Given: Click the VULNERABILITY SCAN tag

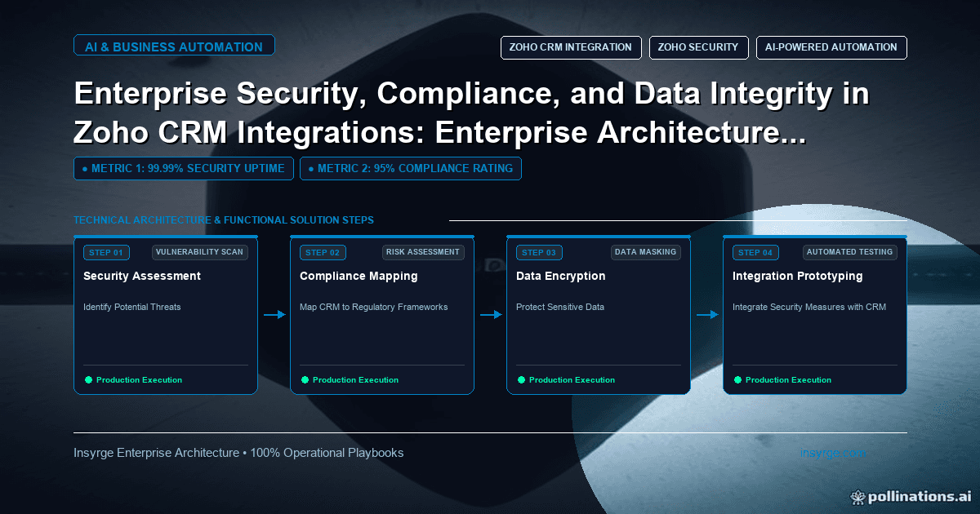Looking at the screenshot, I should [200, 252].
